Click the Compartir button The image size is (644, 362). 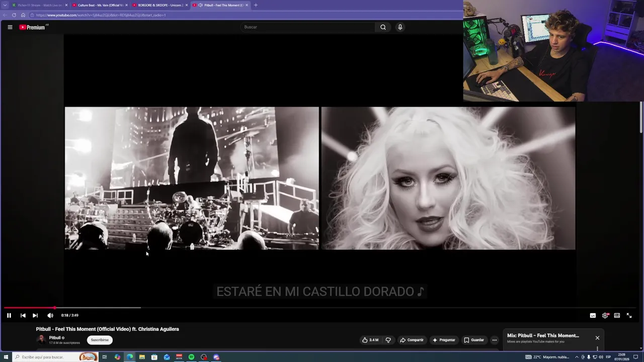coord(412,340)
